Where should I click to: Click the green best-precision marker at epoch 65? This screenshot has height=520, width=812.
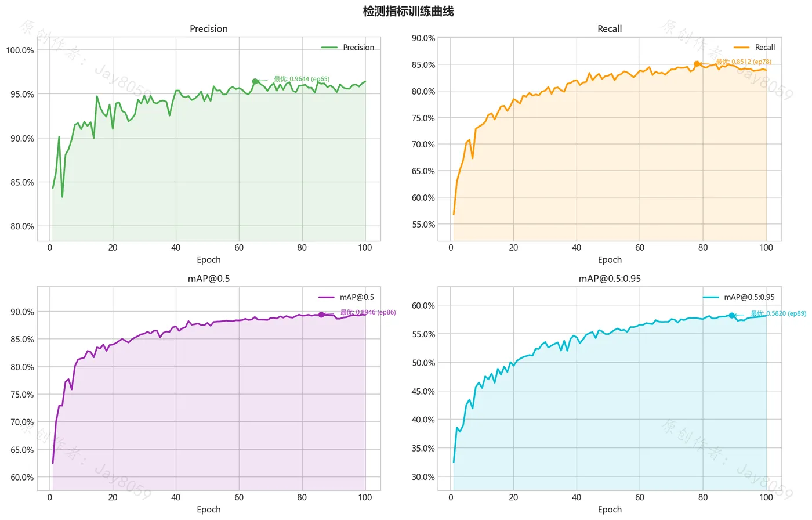(255, 82)
